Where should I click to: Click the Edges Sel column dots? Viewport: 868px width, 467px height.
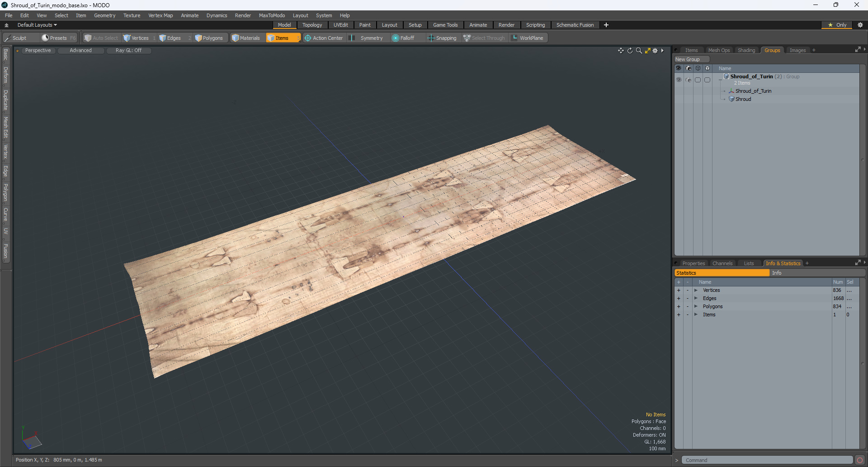pyautogui.click(x=849, y=298)
